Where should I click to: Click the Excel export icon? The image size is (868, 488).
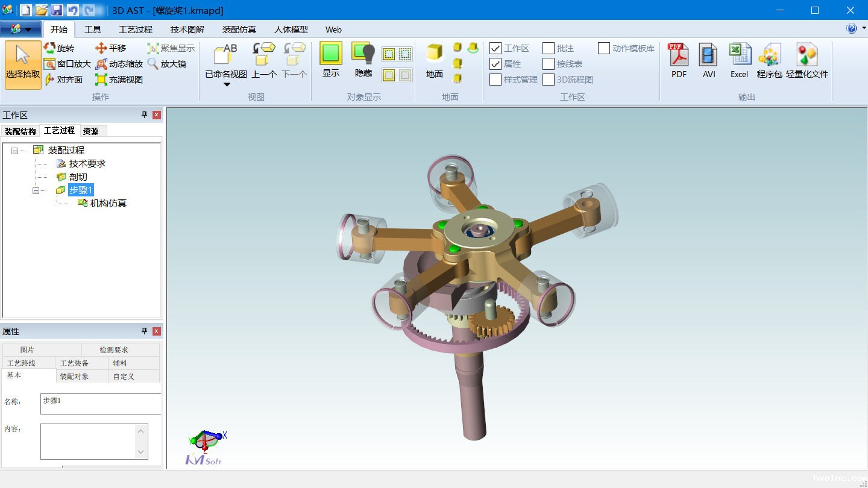(739, 60)
